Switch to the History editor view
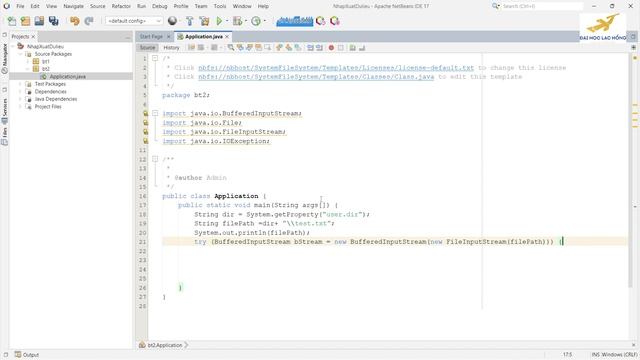This screenshot has width=640, height=360. (171, 48)
